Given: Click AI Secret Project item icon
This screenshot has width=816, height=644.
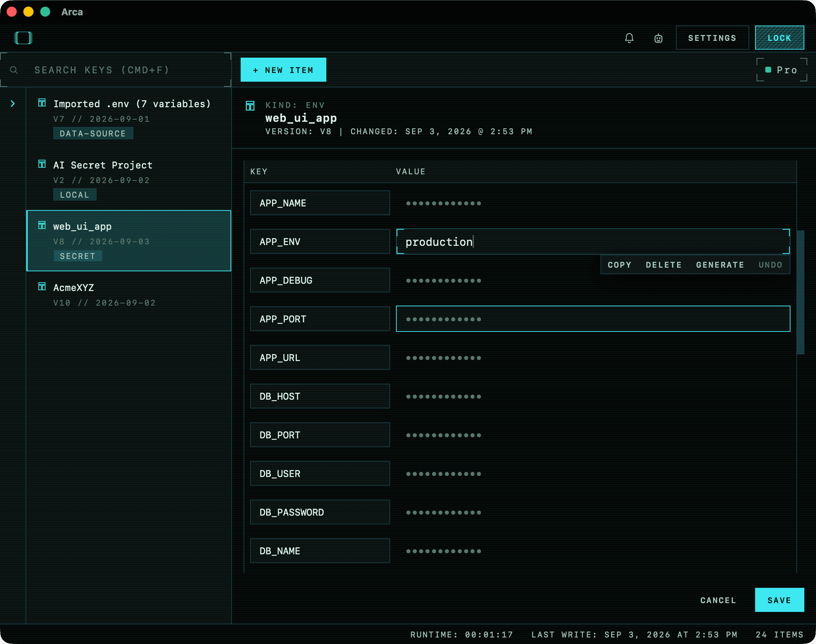Looking at the screenshot, I should [x=42, y=164].
